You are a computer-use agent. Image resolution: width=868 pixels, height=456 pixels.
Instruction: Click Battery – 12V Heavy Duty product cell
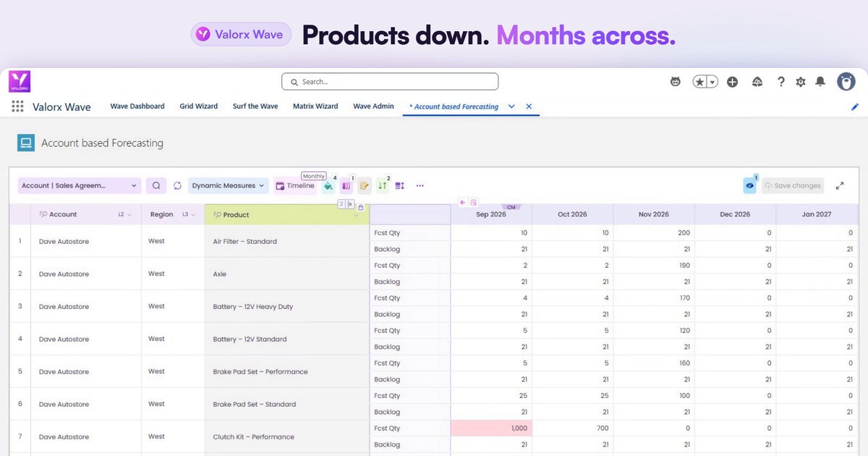287,306
